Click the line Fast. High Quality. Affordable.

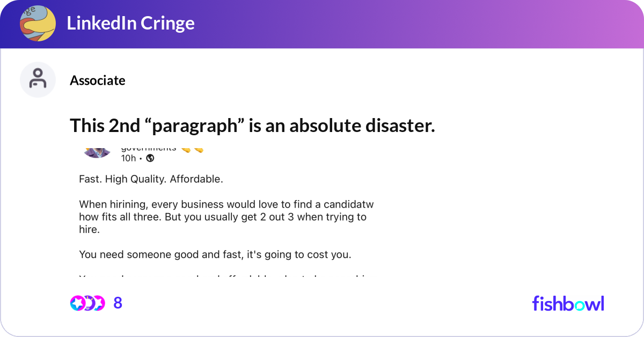pos(151,179)
